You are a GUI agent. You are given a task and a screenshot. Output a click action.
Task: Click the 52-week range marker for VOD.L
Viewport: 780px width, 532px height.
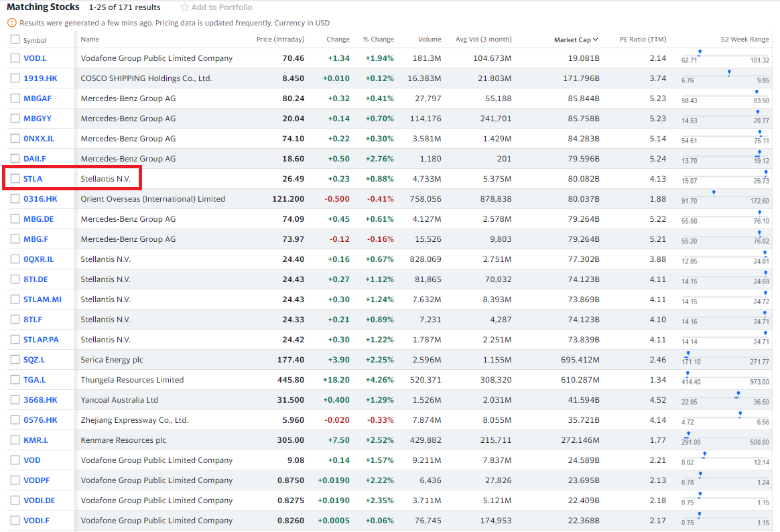[700, 52]
